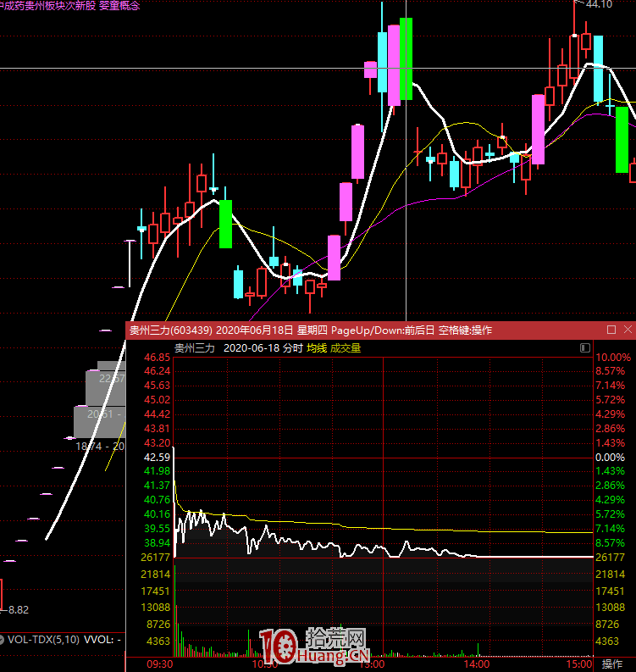Screen dimensions: 636x672
Task: Click the 14:00 time axis label
Action: coord(477,664)
